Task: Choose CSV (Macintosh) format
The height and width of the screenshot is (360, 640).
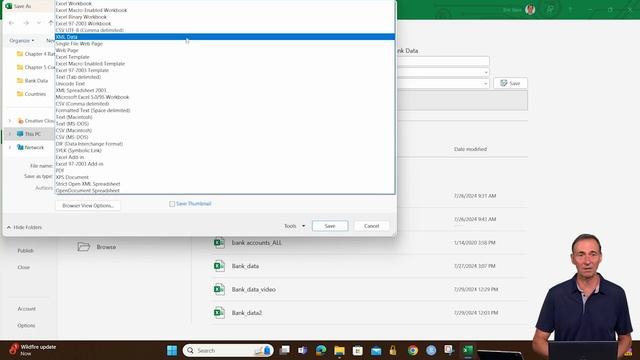Action: [x=73, y=130]
